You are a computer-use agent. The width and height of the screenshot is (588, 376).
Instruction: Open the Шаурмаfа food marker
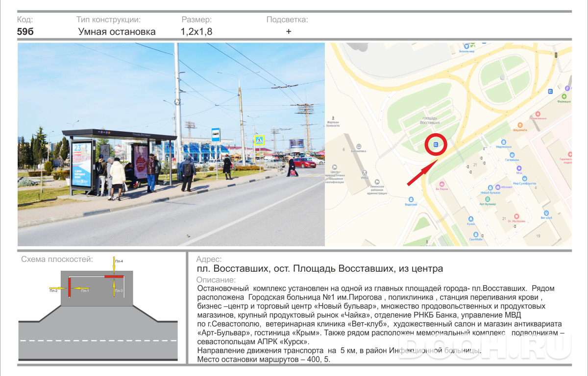click(x=519, y=125)
